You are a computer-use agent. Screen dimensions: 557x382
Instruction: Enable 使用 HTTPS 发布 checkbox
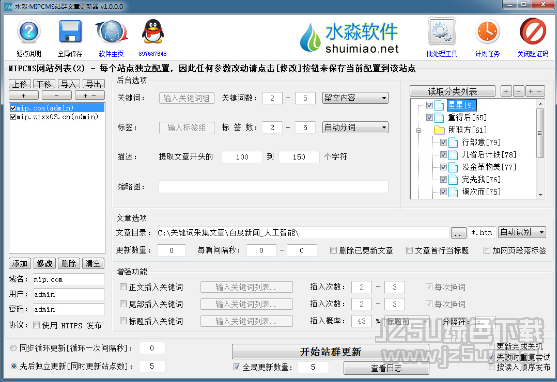point(36,325)
